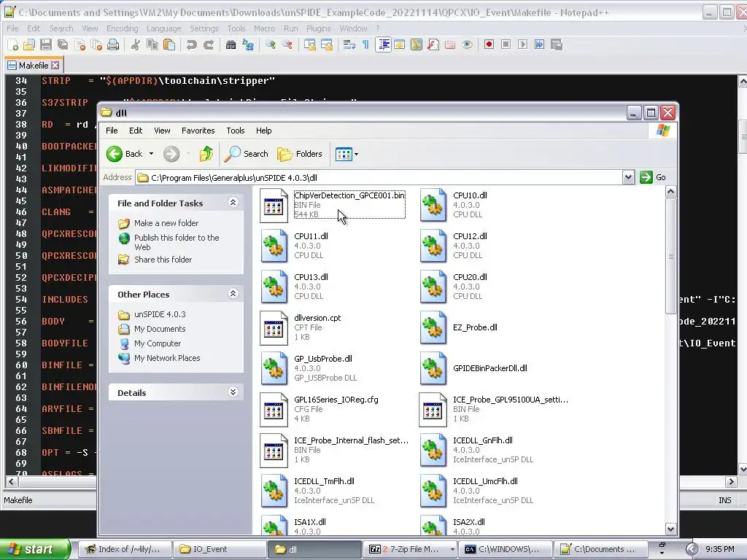Click the address bar path field

point(379,178)
